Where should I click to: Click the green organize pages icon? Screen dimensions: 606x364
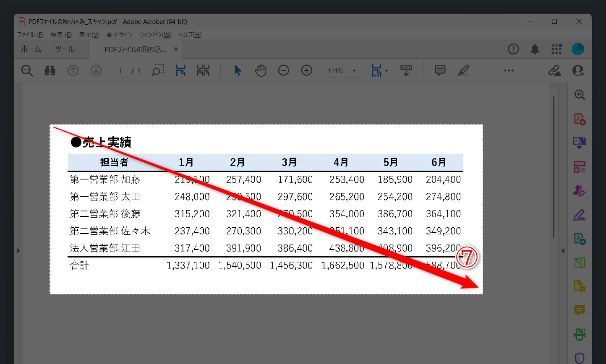coord(580,263)
